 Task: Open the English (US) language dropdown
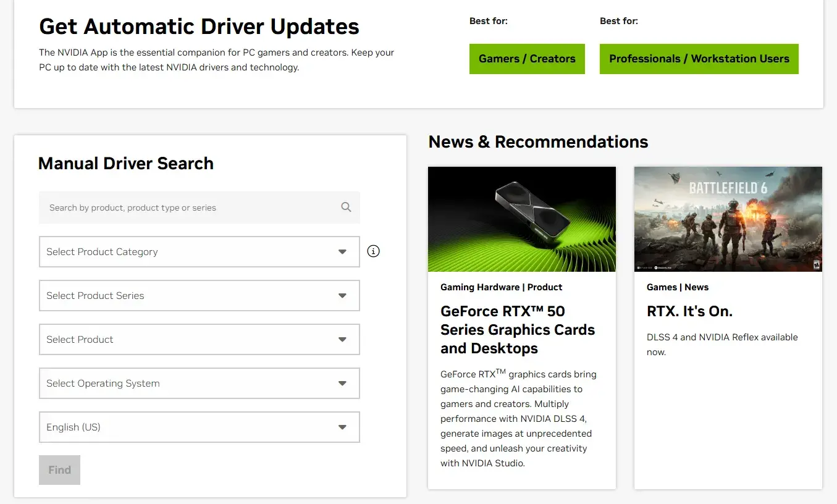[199, 427]
